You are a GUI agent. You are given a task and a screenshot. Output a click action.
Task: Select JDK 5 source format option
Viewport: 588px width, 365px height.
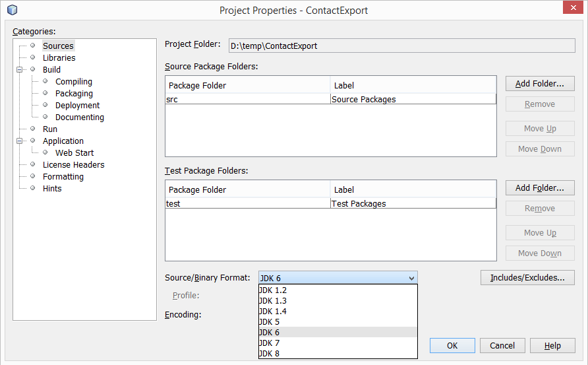pos(270,321)
